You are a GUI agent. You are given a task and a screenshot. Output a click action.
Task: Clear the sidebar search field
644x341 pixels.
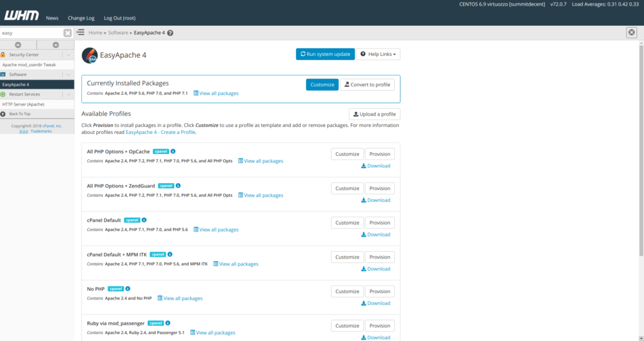point(67,33)
